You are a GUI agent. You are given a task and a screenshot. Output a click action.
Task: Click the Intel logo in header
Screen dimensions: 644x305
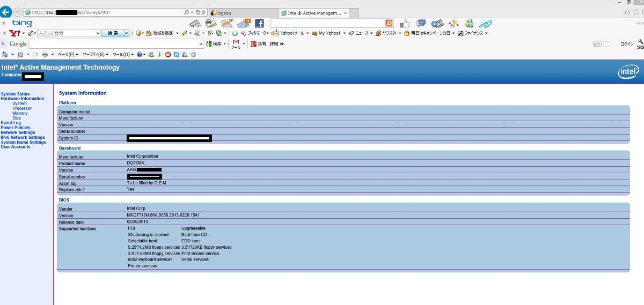[628, 72]
